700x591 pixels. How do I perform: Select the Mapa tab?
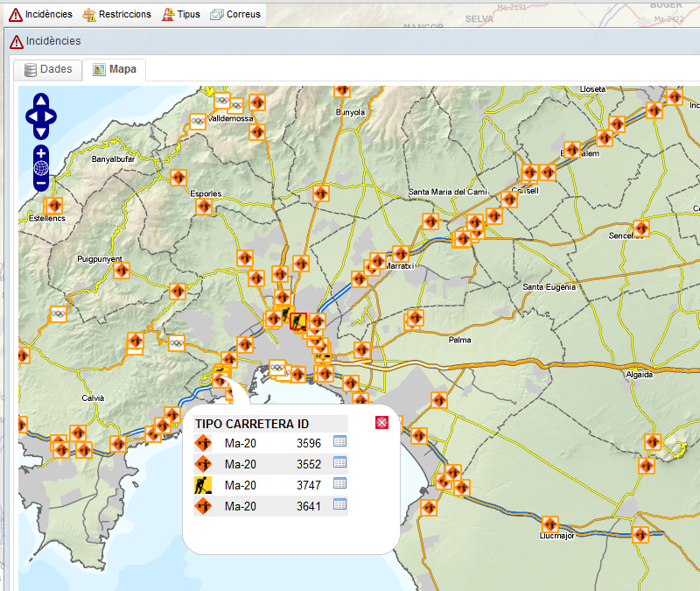pos(115,70)
